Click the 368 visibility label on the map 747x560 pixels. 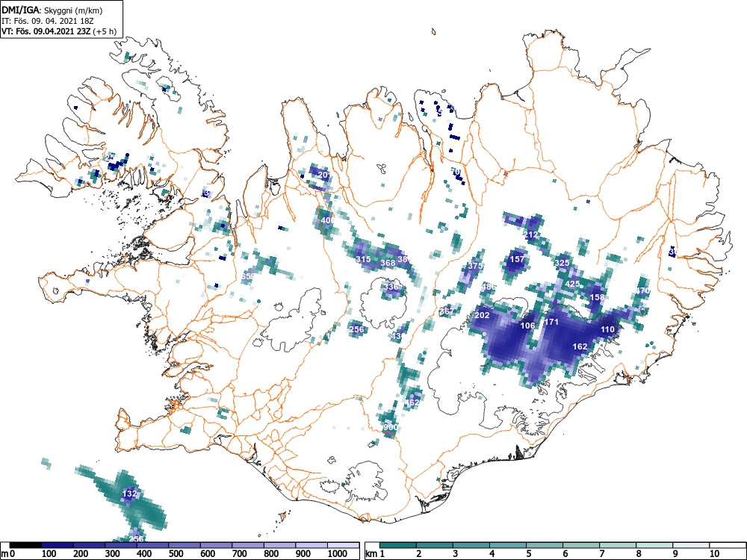tap(388, 263)
